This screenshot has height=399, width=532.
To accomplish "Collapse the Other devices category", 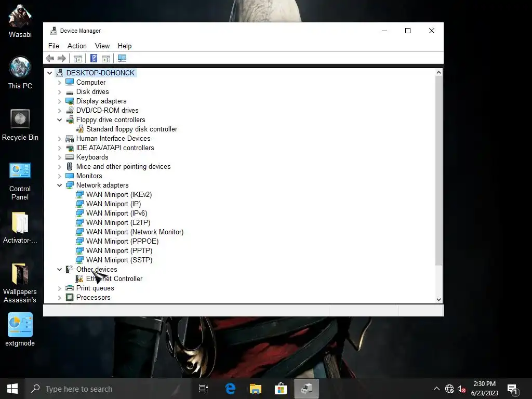I will click(x=59, y=270).
